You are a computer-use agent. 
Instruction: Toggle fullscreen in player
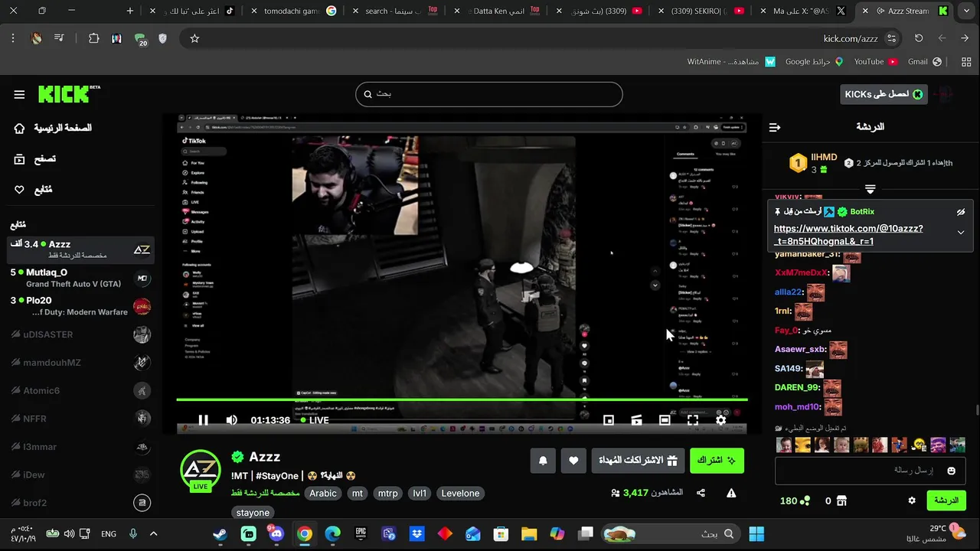pos(693,420)
